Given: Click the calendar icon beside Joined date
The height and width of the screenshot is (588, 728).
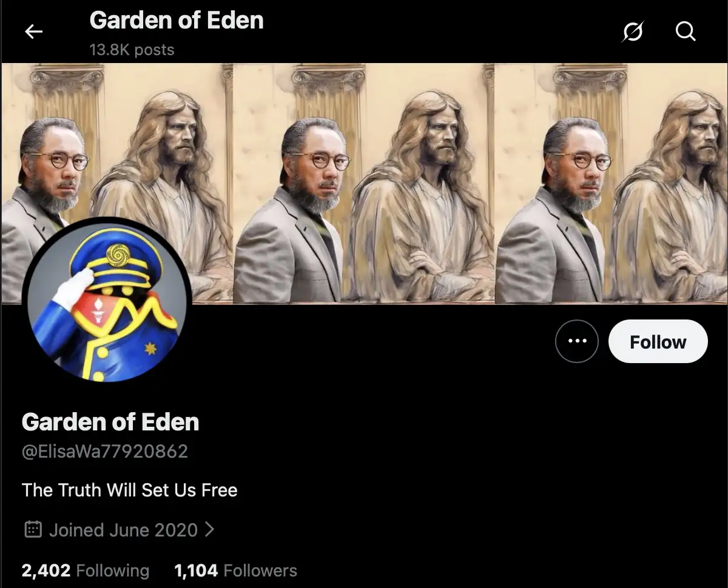Looking at the screenshot, I should [33, 530].
